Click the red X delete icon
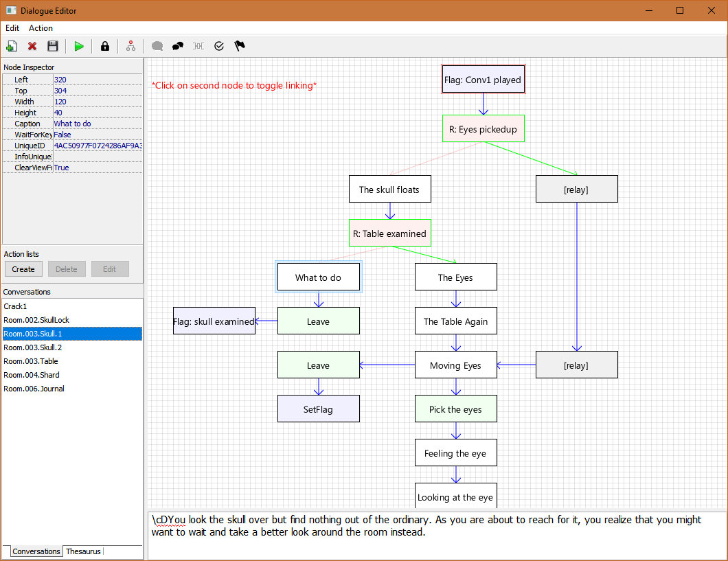Screen dimensions: 728x561 (x=32, y=46)
